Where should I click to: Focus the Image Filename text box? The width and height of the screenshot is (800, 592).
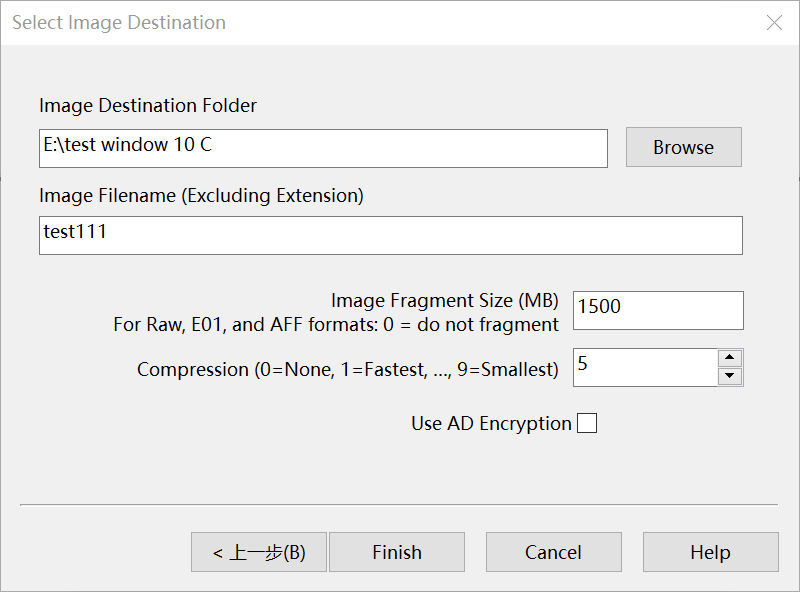coord(390,235)
